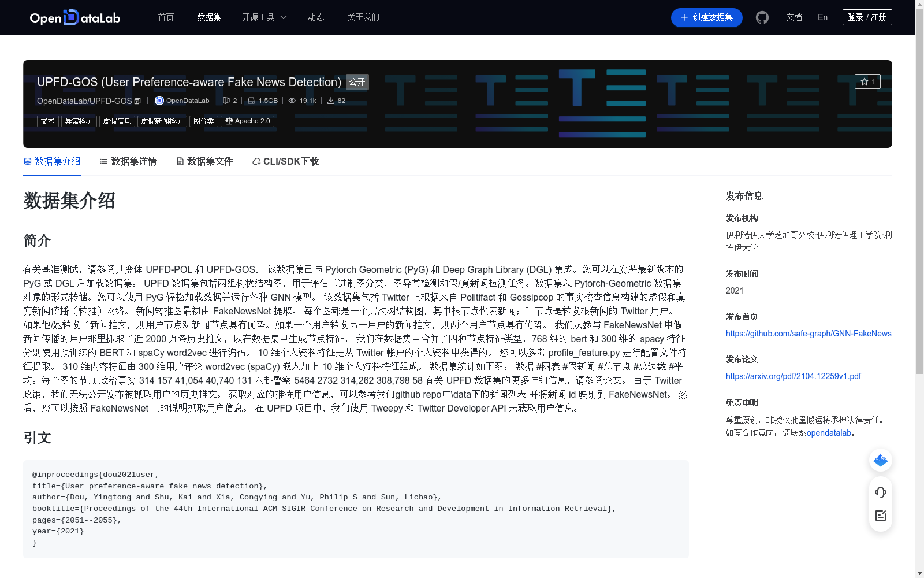
Task: Open the 关于我们 menu item
Action: pyautogui.click(x=363, y=17)
